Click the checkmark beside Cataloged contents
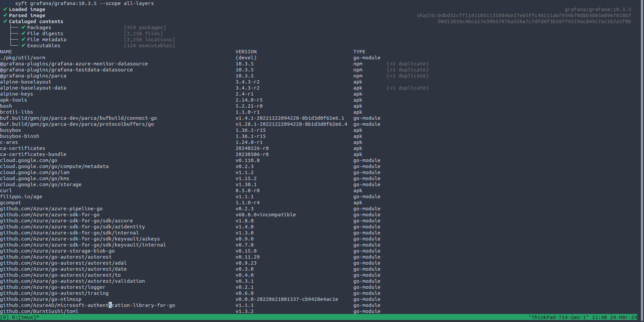 pos(5,21)
